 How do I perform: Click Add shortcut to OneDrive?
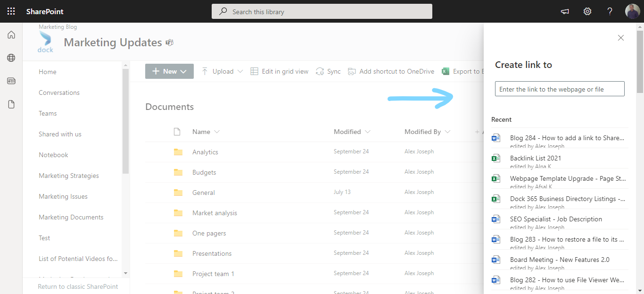tap(391, 71)
